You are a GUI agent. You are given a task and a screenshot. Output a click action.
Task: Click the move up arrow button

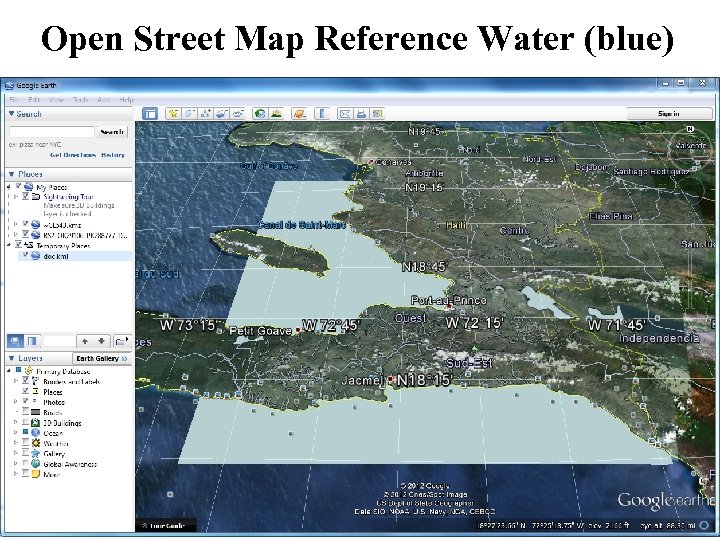pos(84,341)
